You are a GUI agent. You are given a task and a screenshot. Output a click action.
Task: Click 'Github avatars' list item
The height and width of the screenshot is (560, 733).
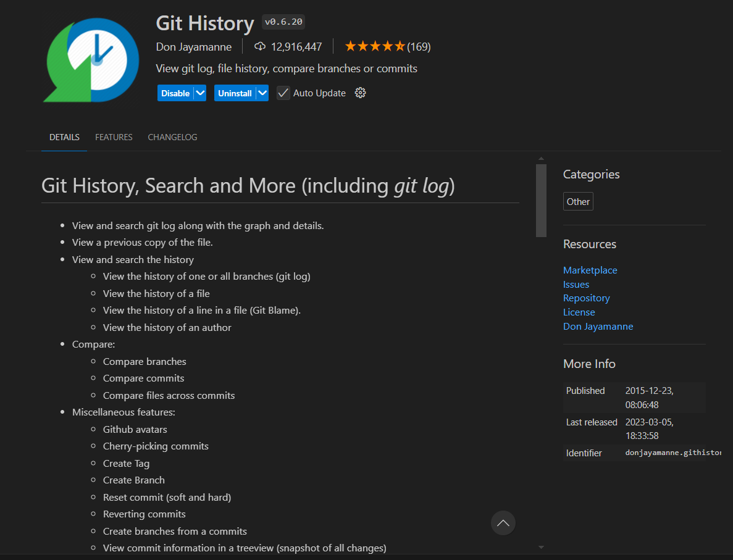click(135, 429)
